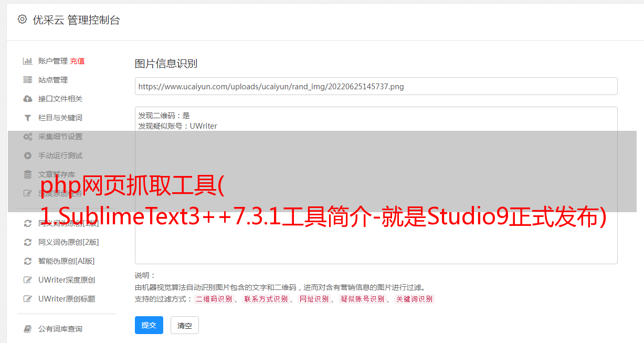This screenshot has width=644, height=343.
Task: Click the bar chart icon for 账户管理
Action: coord(28,61)
